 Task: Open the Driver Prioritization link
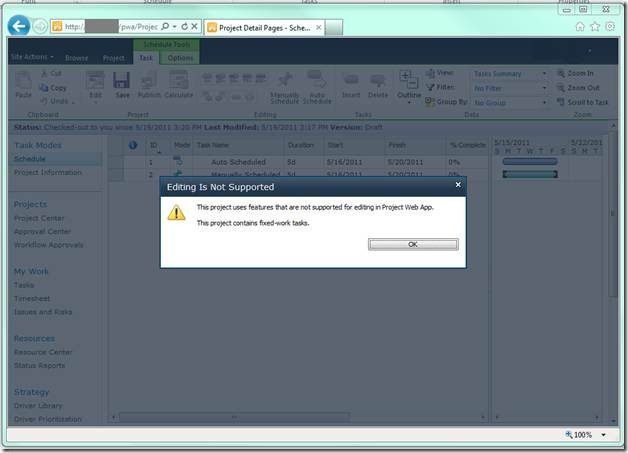pyautogui.click(x=48, y=419)
